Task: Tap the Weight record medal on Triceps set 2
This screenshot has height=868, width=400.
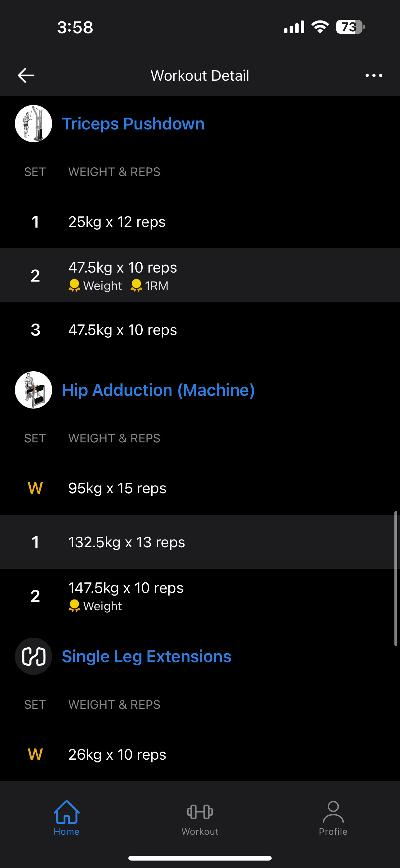Action: tap(74, 285)
